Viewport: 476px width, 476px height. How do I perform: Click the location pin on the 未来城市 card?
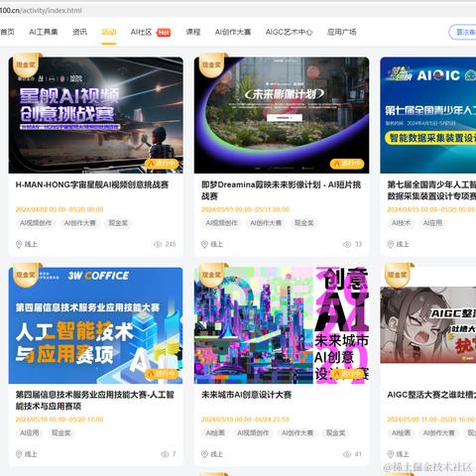click(x=204, y=454)
